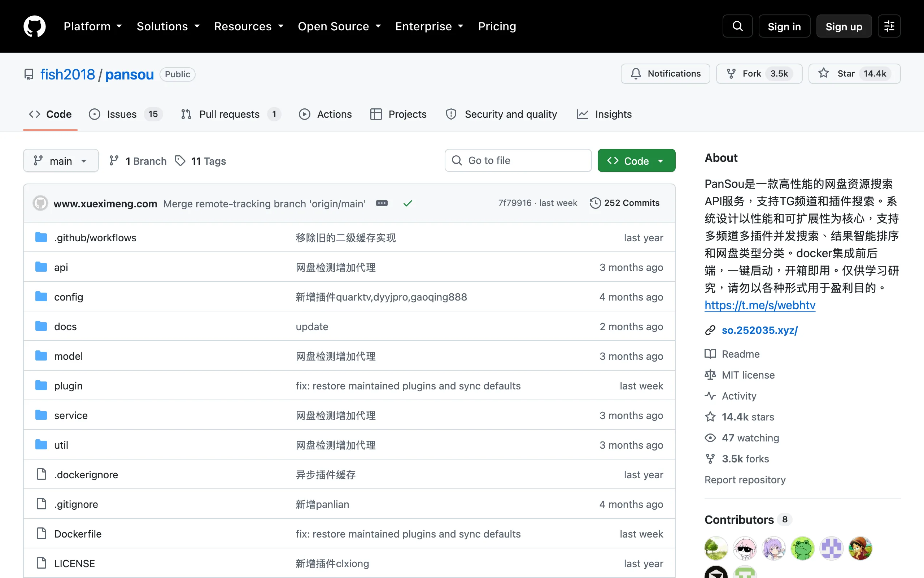Click the config folder icon

[x=41, y=297]
